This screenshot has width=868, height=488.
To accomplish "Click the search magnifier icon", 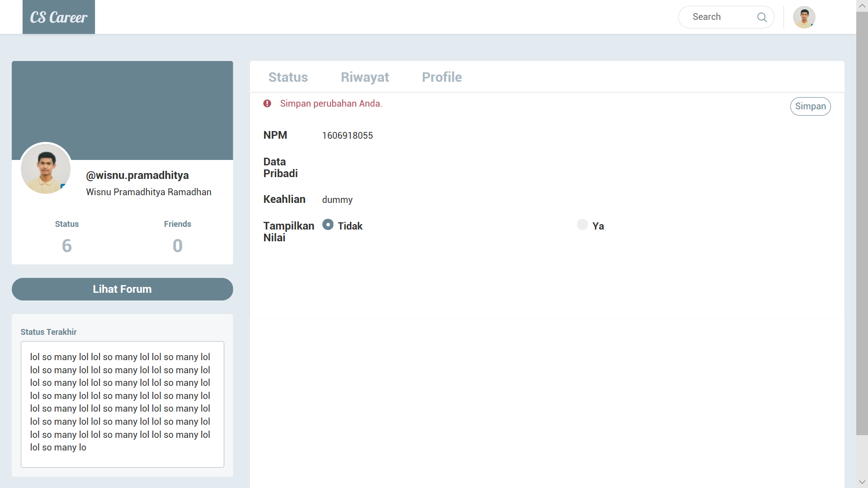I will (762, 17).
